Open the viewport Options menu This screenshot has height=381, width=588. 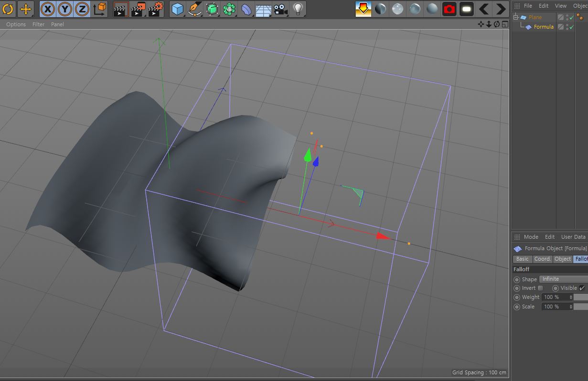point(16,24)
